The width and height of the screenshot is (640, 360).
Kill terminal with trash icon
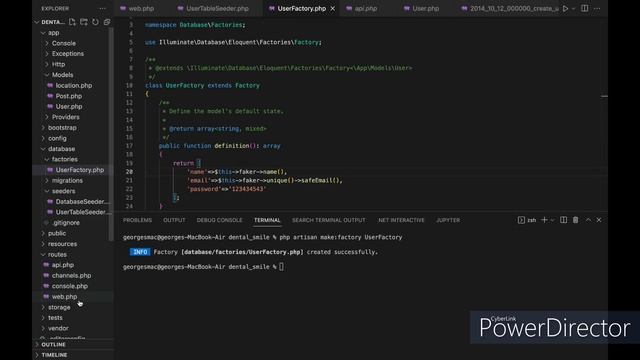(576, 220)
